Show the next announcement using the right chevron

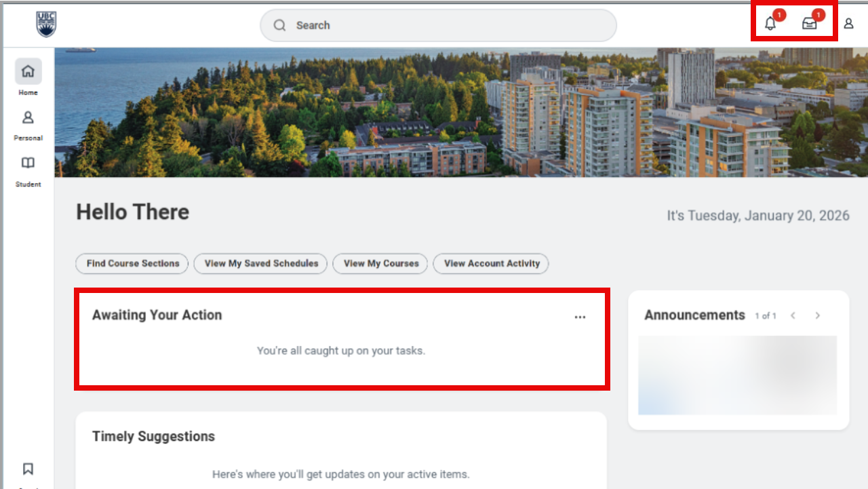tap(817, 315)
